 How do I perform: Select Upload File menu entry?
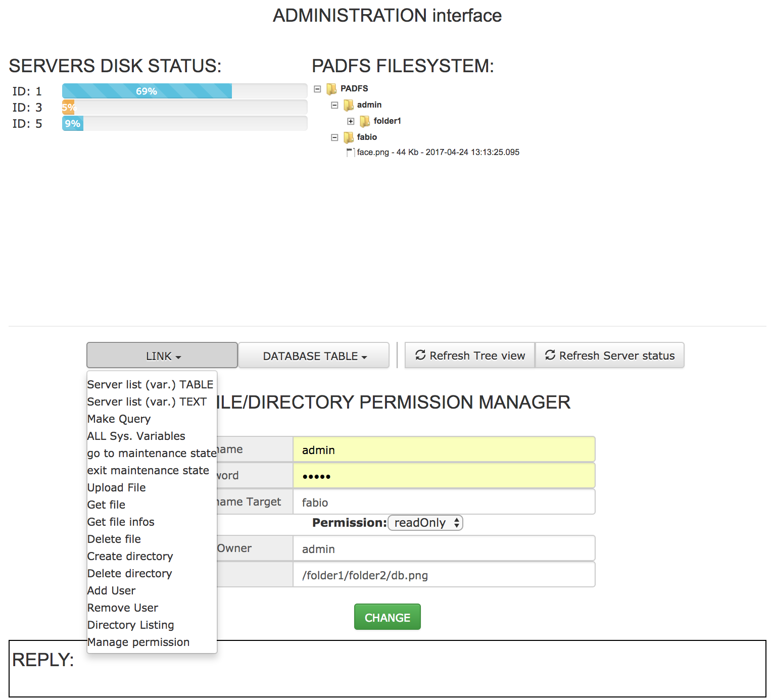coord(116,488)
